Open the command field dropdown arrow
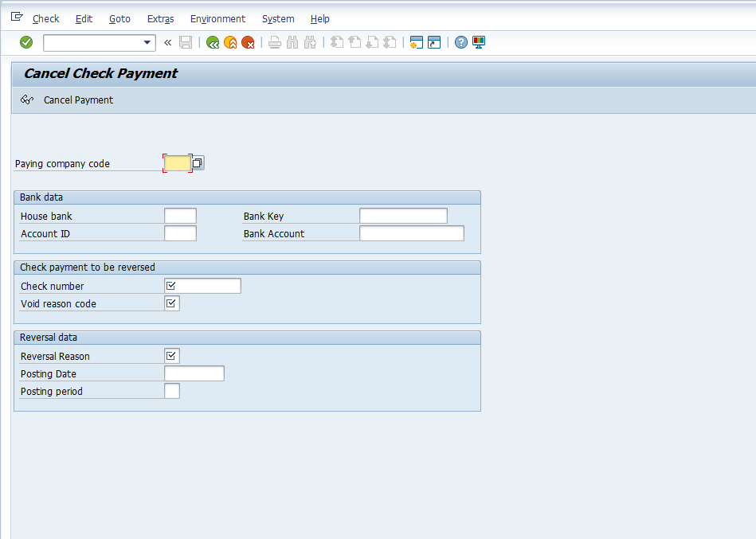Image resolution: width=756 pixels, height=539 pixels. tap(147, 42)
